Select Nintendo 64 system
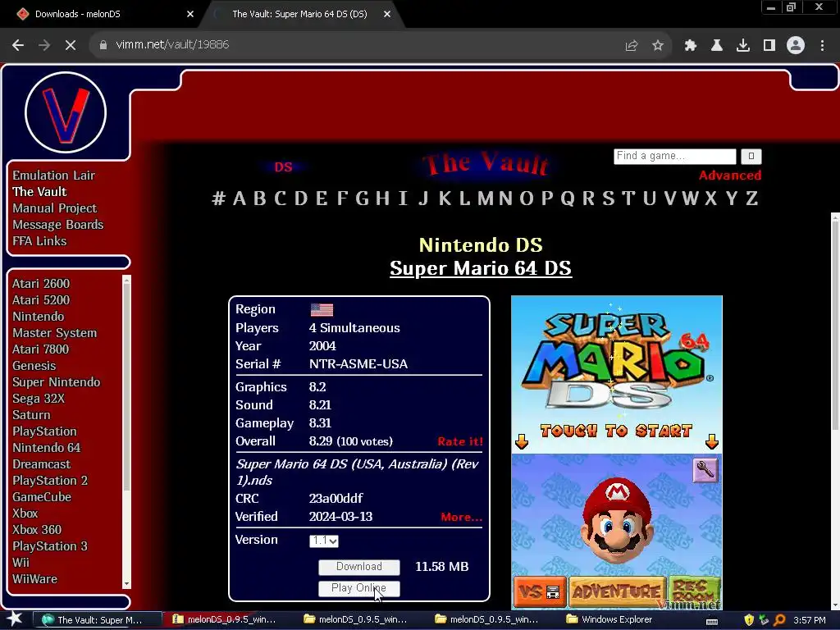This screenshot has width=840, height=630. [x=46, y=447]
